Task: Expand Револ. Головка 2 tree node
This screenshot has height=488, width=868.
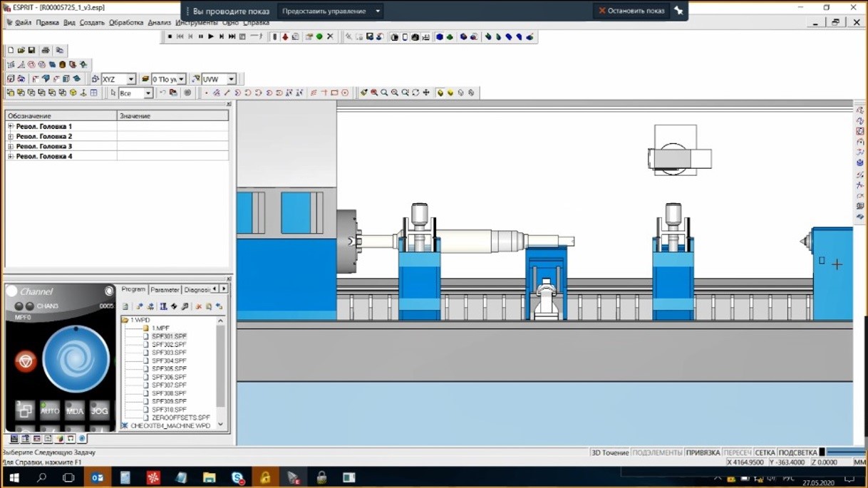Action: [11, 136]
